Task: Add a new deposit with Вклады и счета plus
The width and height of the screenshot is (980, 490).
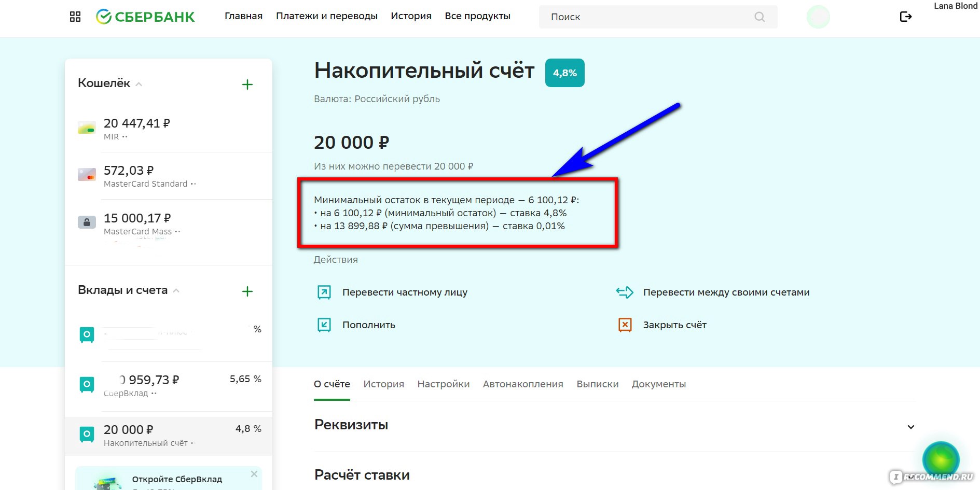Action: coord(247,291)
